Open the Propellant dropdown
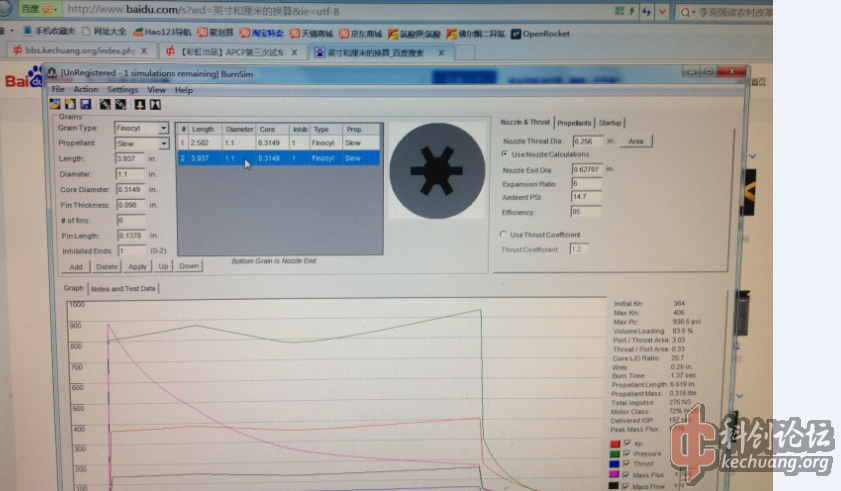 tap(164, 143)
